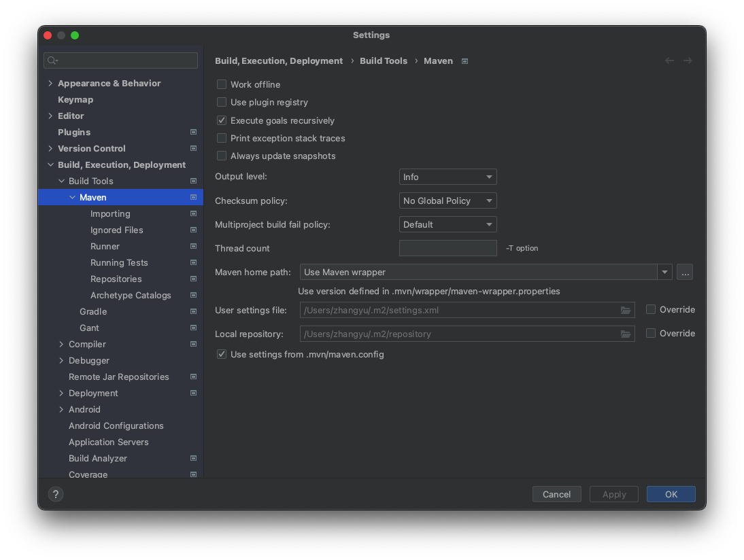744x560 pixels.
Task: Uncheck Use settings from .mvn/maven.config
Action: point(222,354)
